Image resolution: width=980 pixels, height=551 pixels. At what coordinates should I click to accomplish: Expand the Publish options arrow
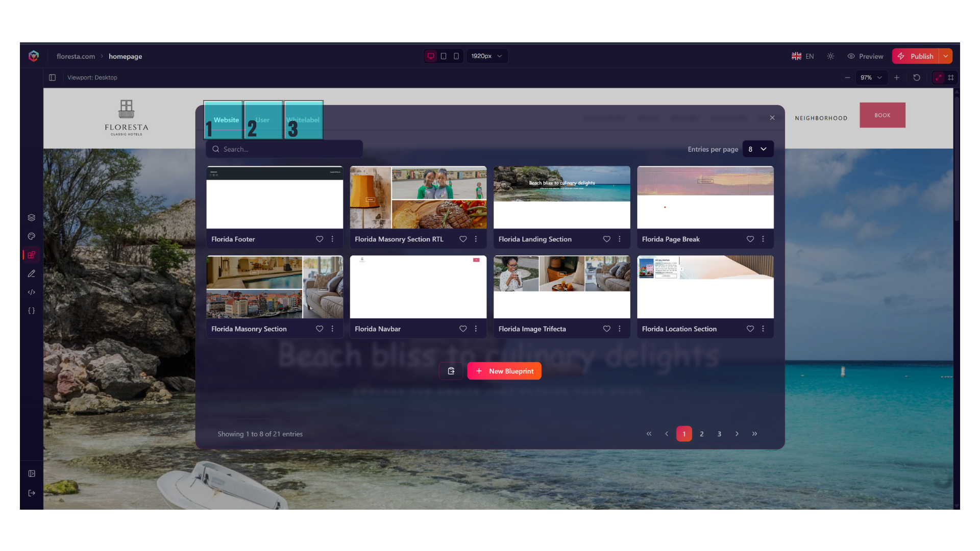click(946, 56)
